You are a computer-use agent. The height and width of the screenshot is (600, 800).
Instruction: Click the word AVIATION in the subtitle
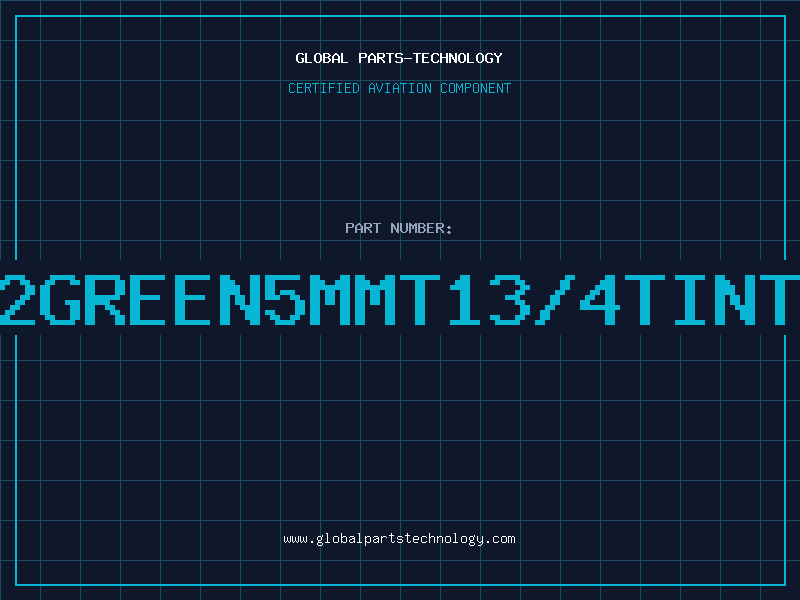(x=399, y=88)
